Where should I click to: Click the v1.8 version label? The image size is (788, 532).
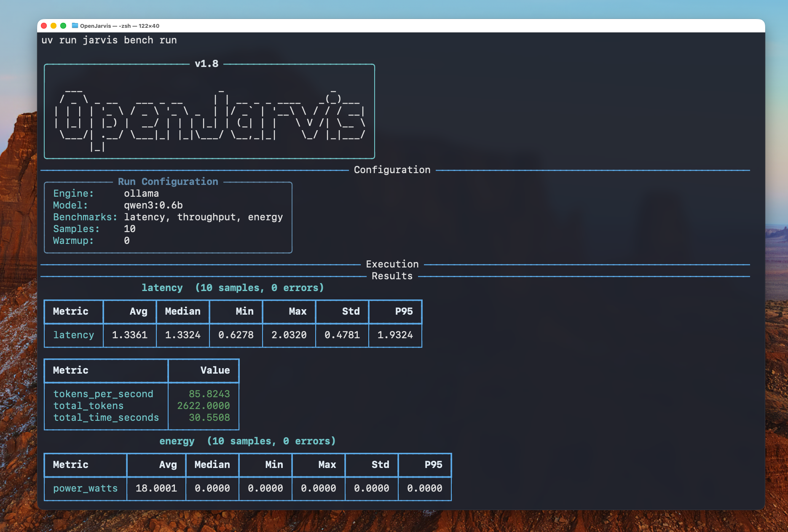(207, 64)
